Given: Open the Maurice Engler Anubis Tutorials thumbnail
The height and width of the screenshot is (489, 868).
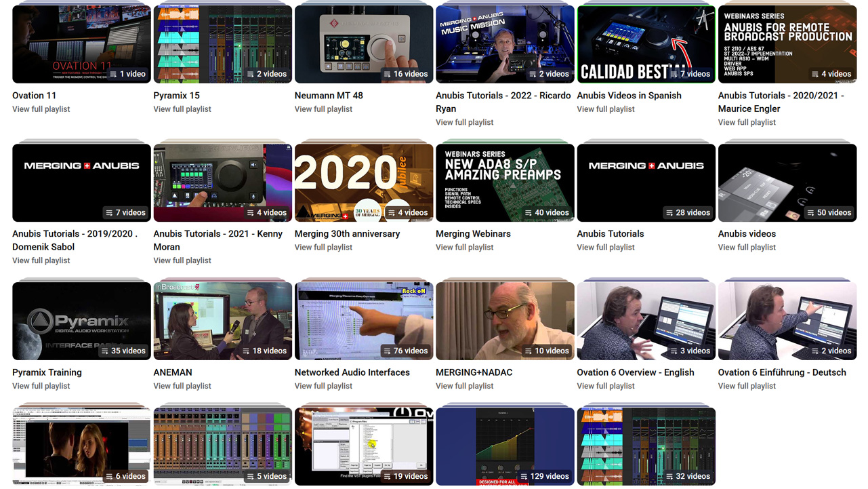Looking at the screenshot, I should pyautogui.click(x=787, y=44).
